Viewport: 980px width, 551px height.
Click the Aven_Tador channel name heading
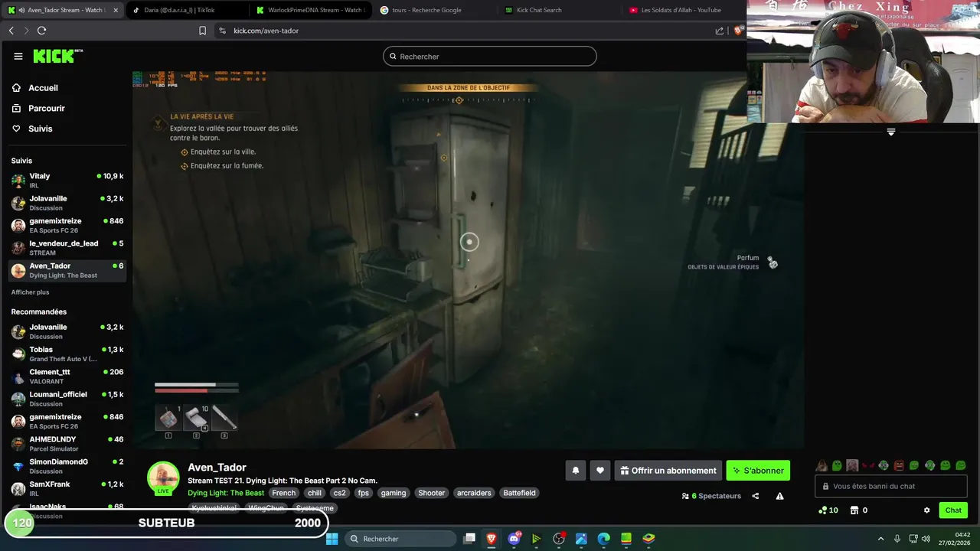click(217, 468)
